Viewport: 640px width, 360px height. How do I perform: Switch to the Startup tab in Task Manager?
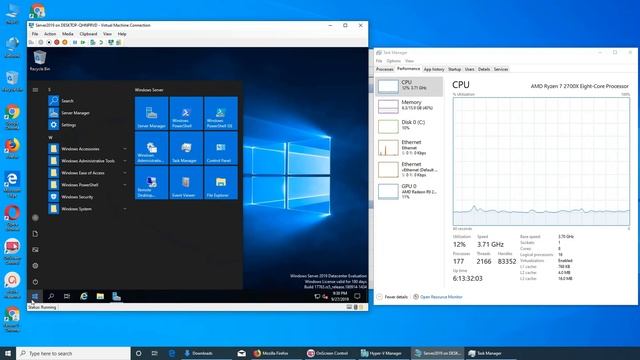(454, 69)
